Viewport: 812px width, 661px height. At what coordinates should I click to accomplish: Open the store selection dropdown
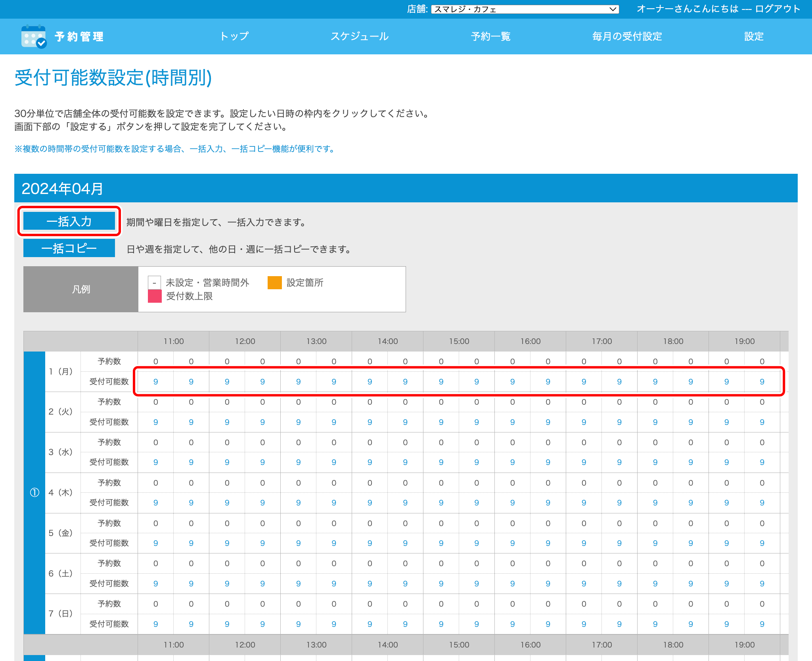click(x=525, y=9)
